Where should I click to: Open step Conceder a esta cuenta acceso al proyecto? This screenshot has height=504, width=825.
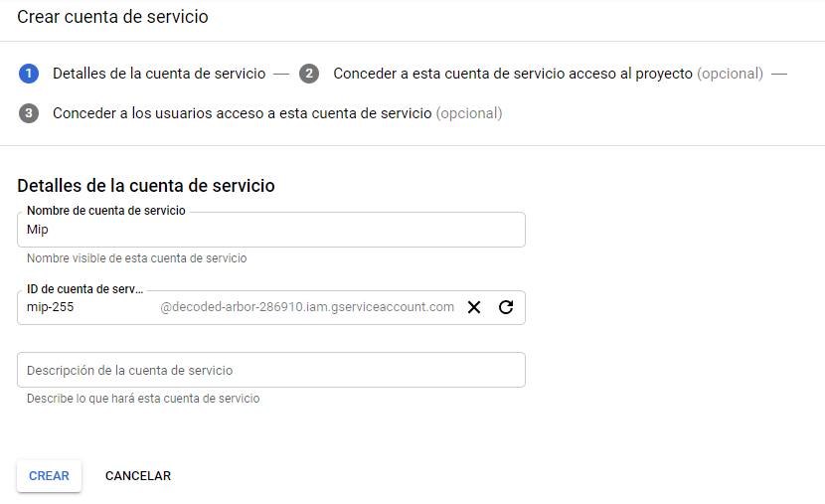coord(513,74)
